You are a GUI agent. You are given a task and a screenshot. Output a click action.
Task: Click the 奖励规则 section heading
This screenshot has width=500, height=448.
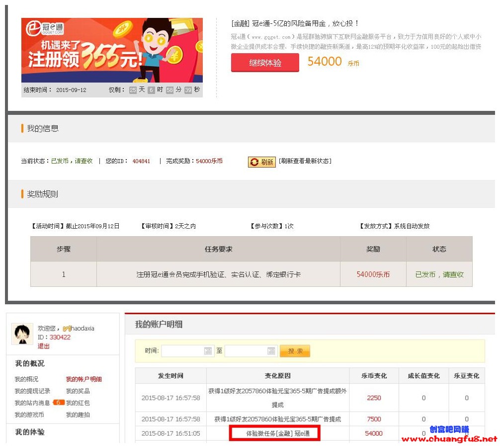42,194
